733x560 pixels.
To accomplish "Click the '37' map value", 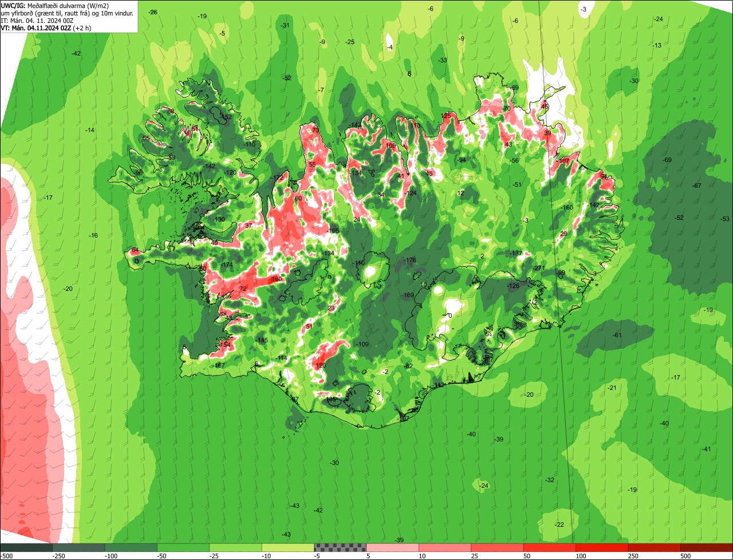I will 249,226.
